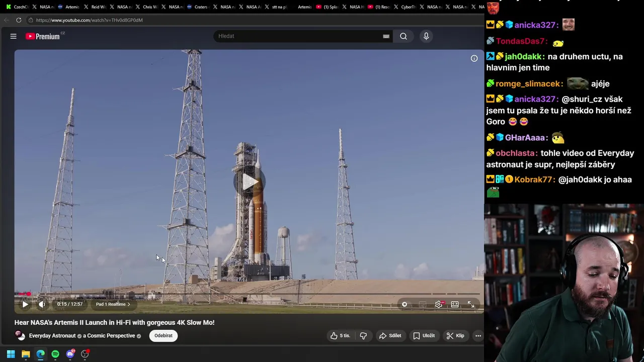Save the video with Uložit
The image size is (644, 362).
click(424, 336)
